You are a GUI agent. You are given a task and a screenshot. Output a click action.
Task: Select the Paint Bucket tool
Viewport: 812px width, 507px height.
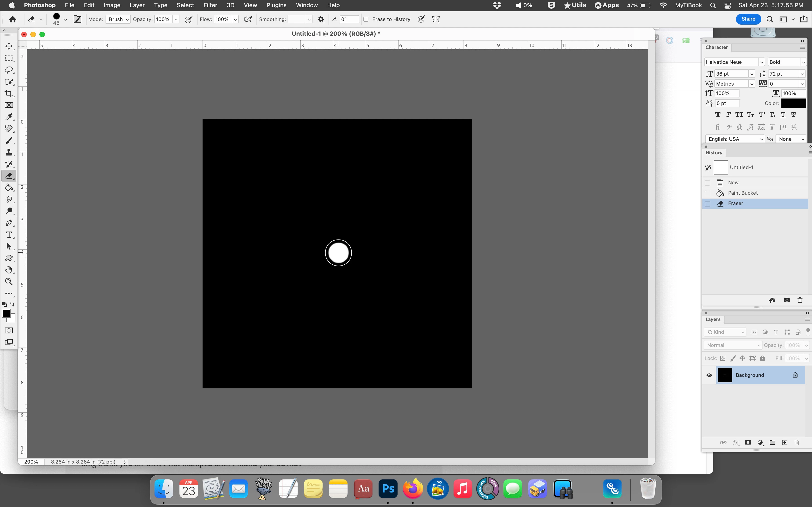click(9, 187)
